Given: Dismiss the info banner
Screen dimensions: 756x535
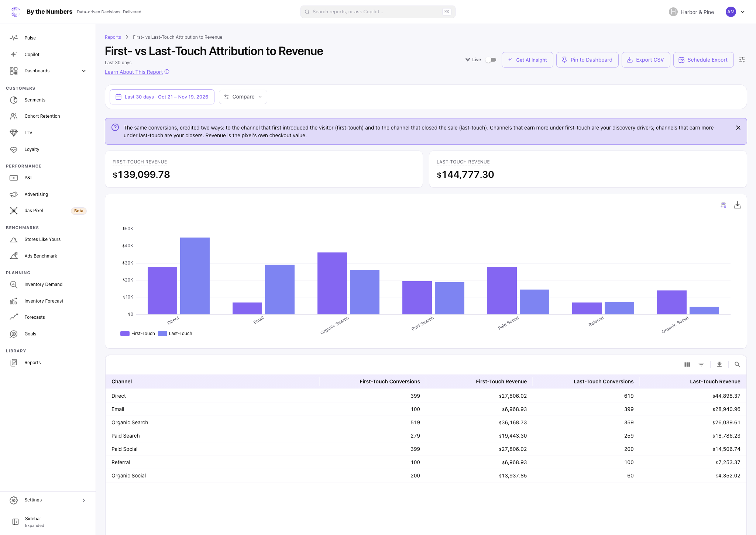Looking at the screenshot, I should click(x=738, y=128).
